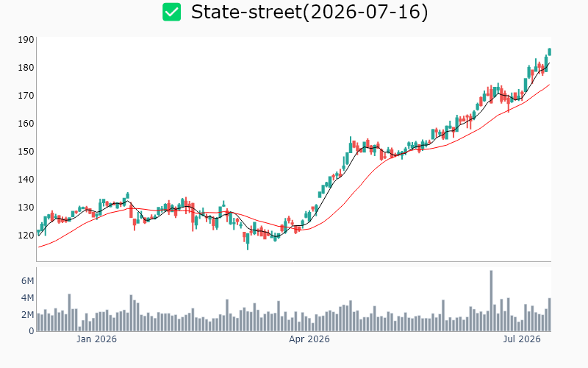
Task: Click the Apr 2026 x-axis label
Action: [x=309, y=339]
